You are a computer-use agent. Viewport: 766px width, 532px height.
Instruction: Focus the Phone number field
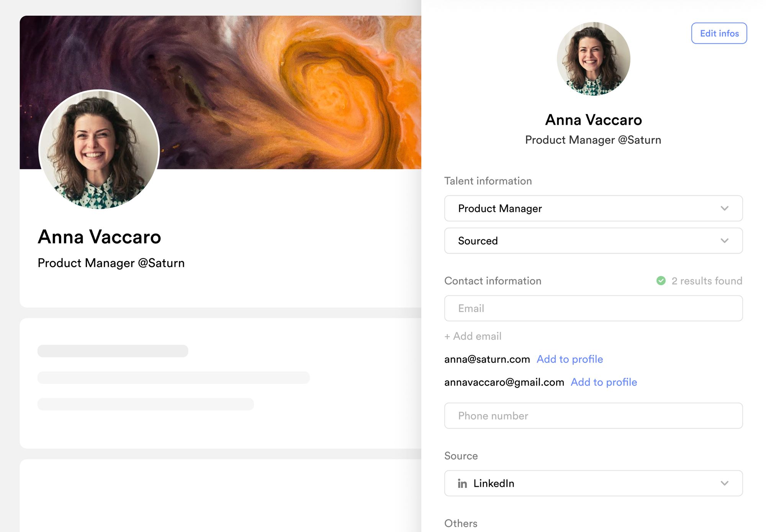click(x=593, y=416)
